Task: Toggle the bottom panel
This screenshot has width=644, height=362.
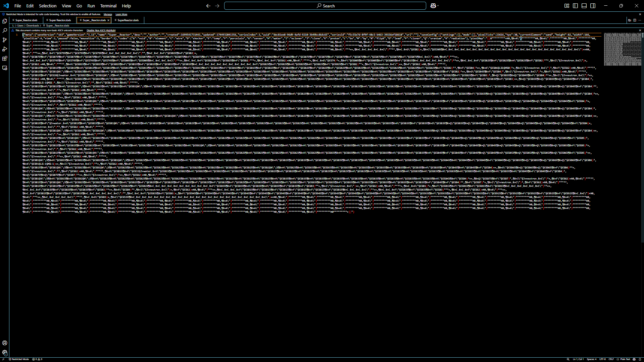Action: [x=584, y=6]
